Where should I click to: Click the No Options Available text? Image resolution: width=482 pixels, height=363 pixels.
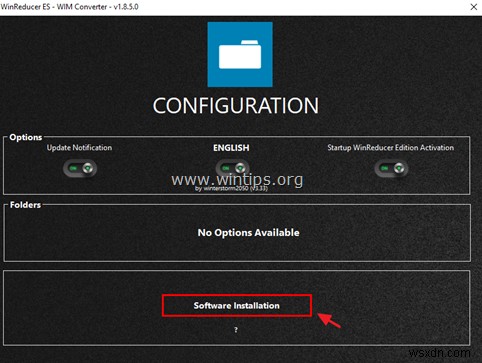[248, 232]
